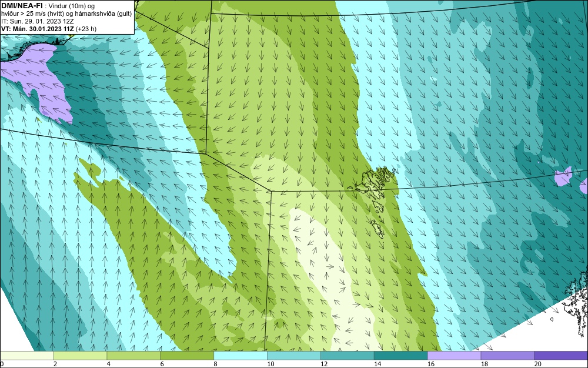The image size is (588, 368).
Task: Click the 'VT: Mán. 30.01.2023 11Z' valid time
Action: [x=38, y=29]
